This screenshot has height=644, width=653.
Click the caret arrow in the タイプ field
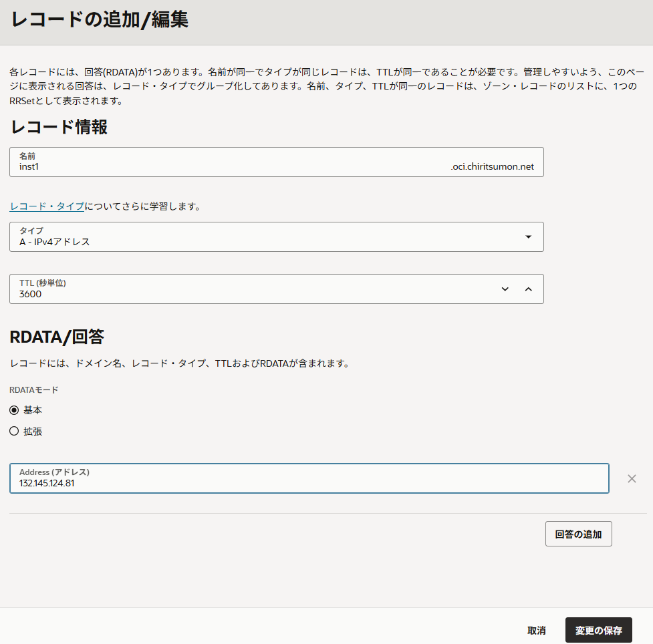pyautogui.click(x=528, y=237)
